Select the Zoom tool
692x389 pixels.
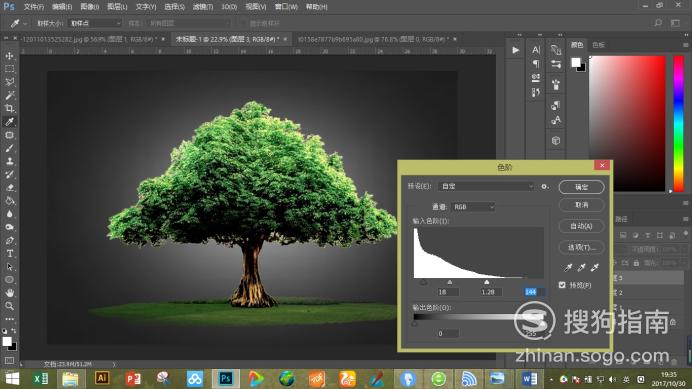pos(9,306)
